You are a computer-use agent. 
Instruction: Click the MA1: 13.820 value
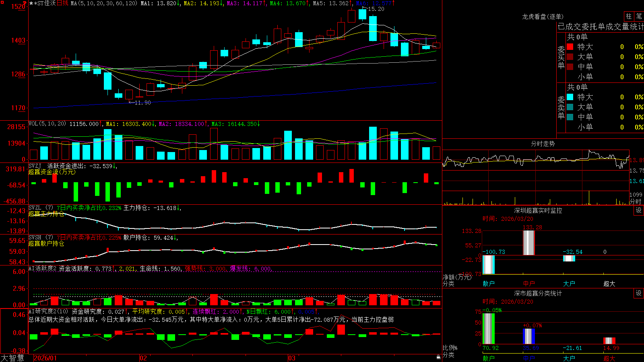point(160,3)
